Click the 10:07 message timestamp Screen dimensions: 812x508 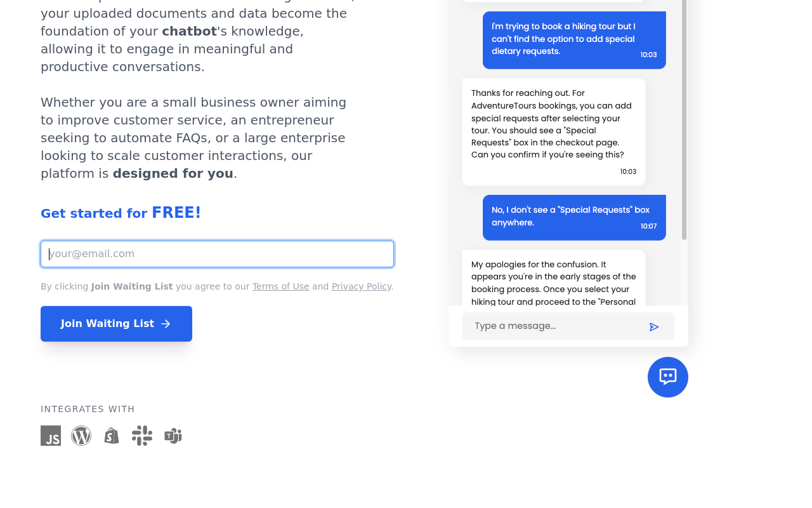click(648, 226)
